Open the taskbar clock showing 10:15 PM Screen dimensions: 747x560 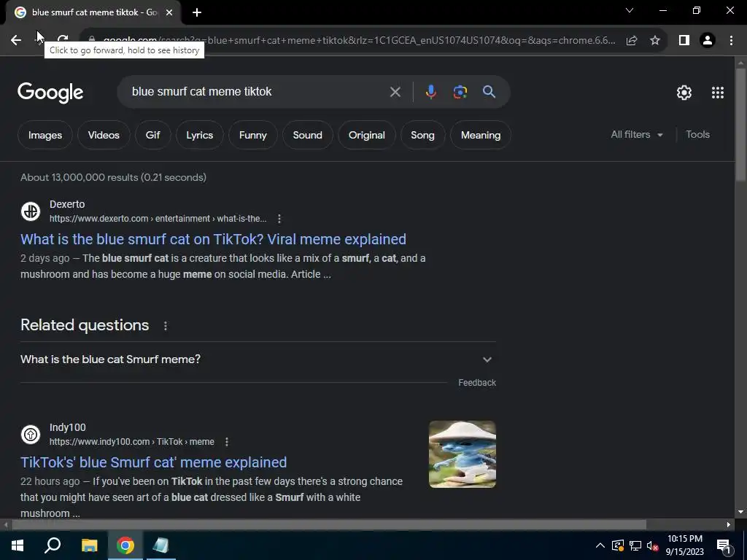point(684,545)
